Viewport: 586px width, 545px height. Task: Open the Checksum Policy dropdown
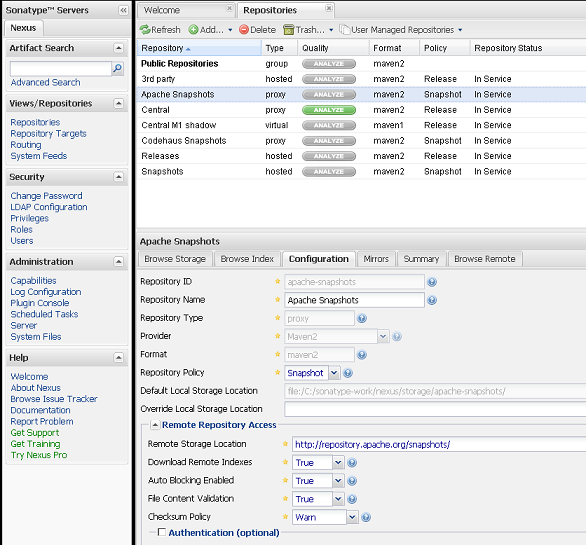pos(352,517)
